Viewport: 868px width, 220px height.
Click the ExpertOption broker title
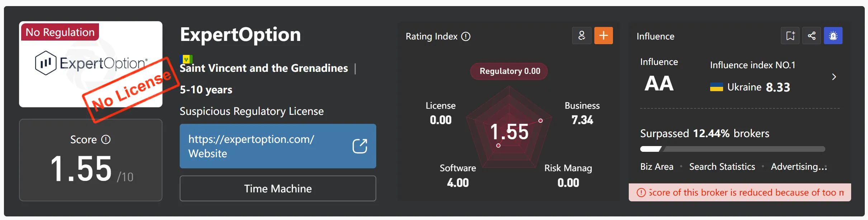tap(240, 35)
